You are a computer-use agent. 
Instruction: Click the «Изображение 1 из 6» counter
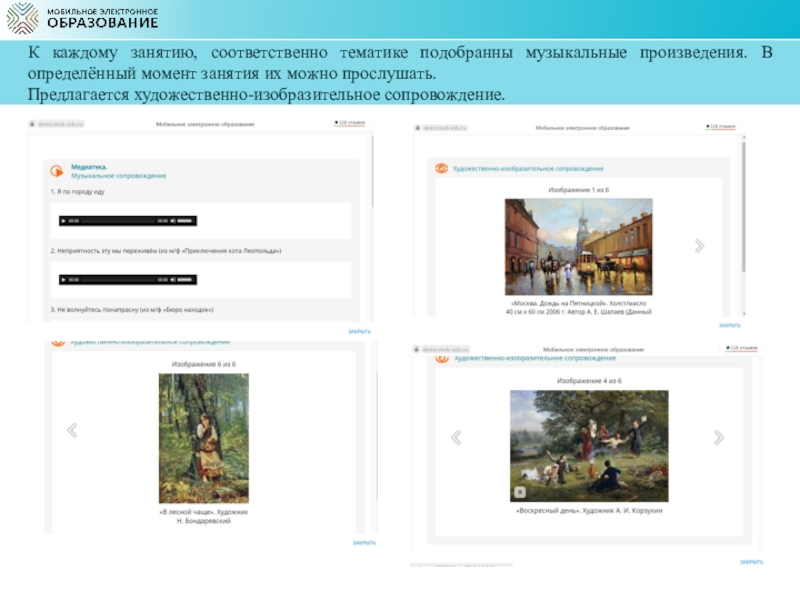[x=579, y=190]
